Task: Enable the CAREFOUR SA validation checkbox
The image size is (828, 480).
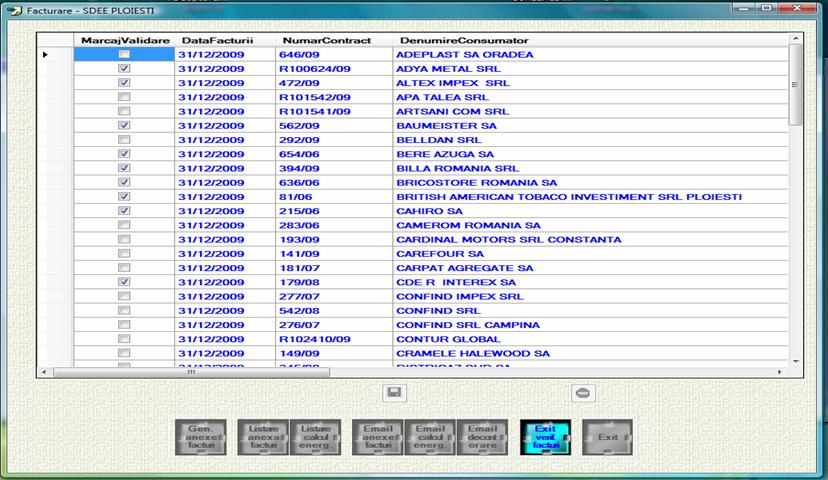Action: 124,253
